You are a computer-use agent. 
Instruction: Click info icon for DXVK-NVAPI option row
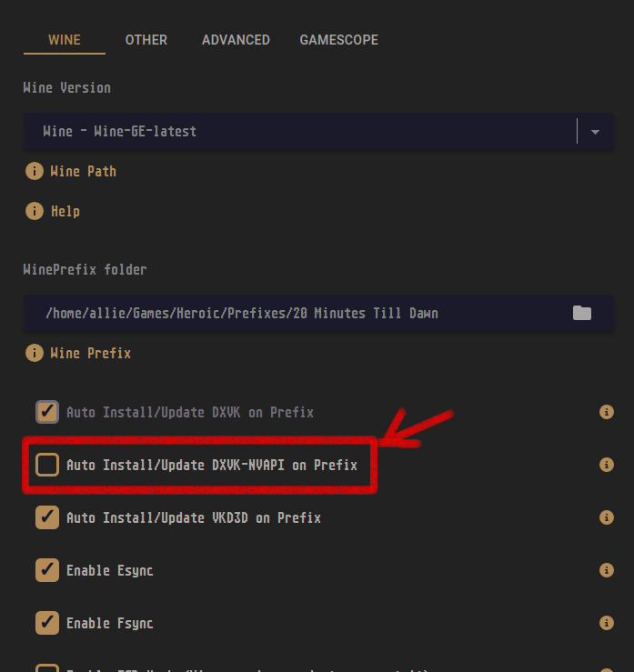click(x=607, y=465)
